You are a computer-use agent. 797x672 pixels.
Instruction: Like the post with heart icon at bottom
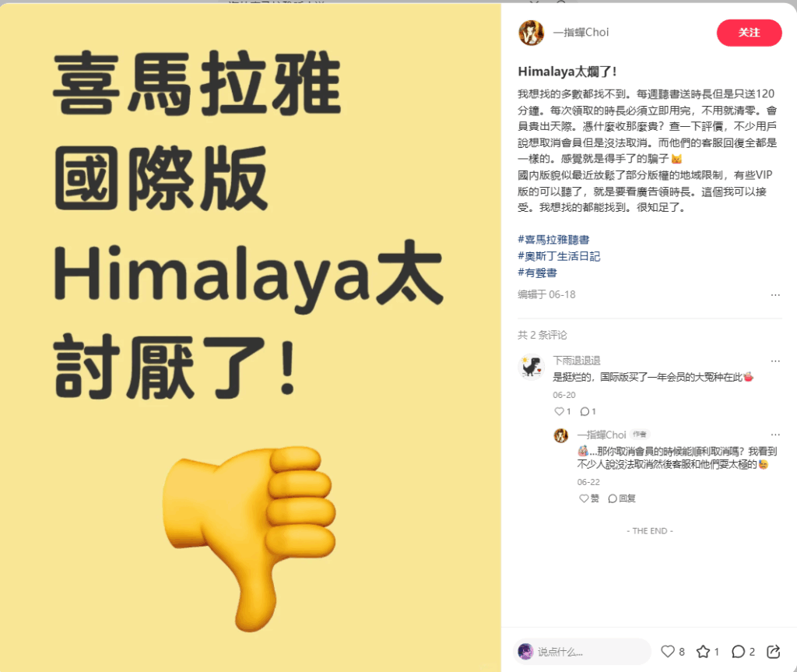point(667,651)
